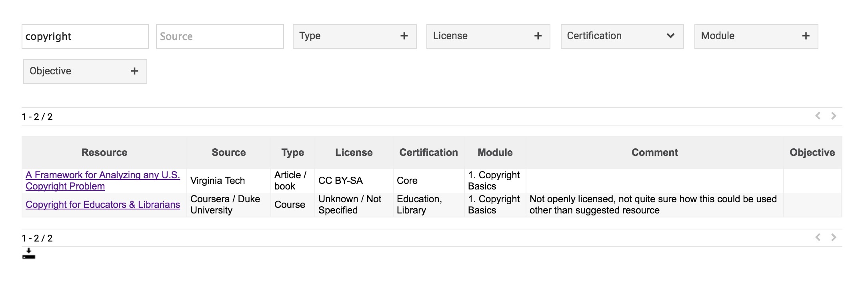Click the plus icon on Type filter
The height and width of the screenshot is (295, 868).
pos(404,36)
